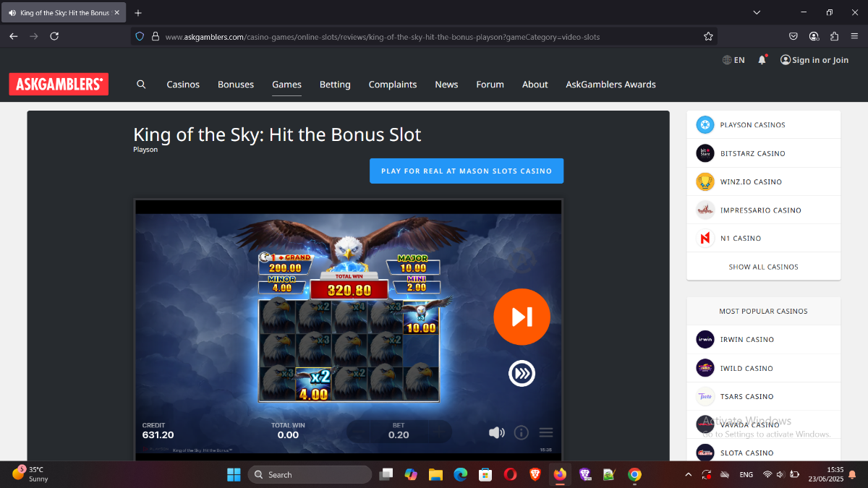Image resolution: width=868 pixels, height=488 pixels.
Task: Open the Pocket save icon in toolbar
Action: click(x=793, y=36)
